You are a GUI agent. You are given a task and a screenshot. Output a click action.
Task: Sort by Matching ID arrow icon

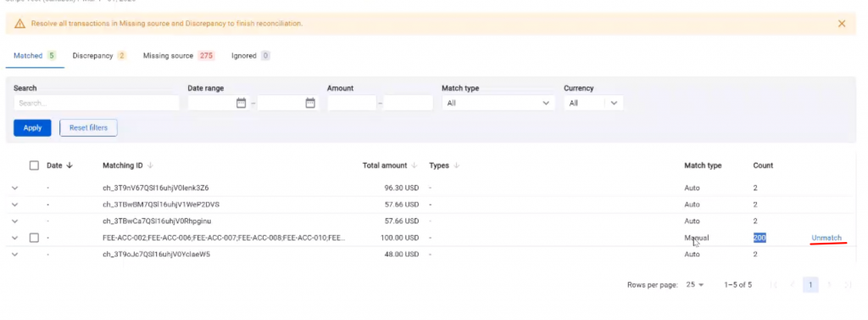[150, 166]
